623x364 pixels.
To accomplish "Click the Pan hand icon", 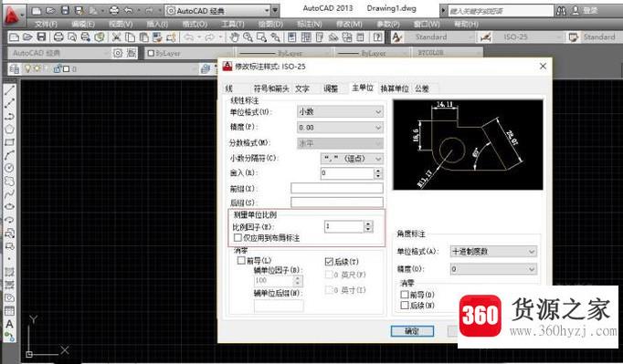I will pyautogui.click(x=235, y=37).
